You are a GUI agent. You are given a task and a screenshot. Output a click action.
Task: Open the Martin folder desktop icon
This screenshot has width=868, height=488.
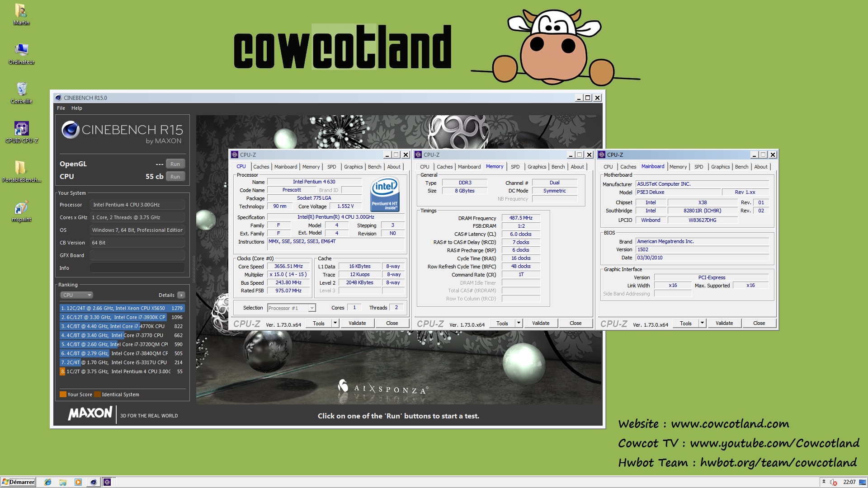coord(21,14)
